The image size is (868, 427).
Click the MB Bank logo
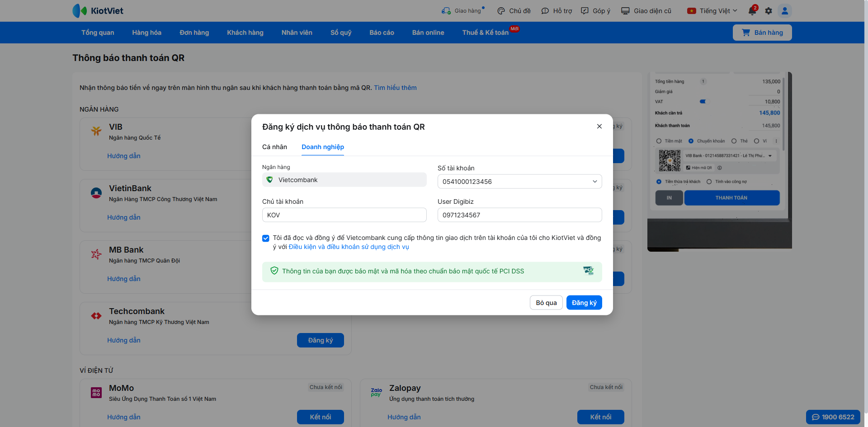click(x=96, y=254)
